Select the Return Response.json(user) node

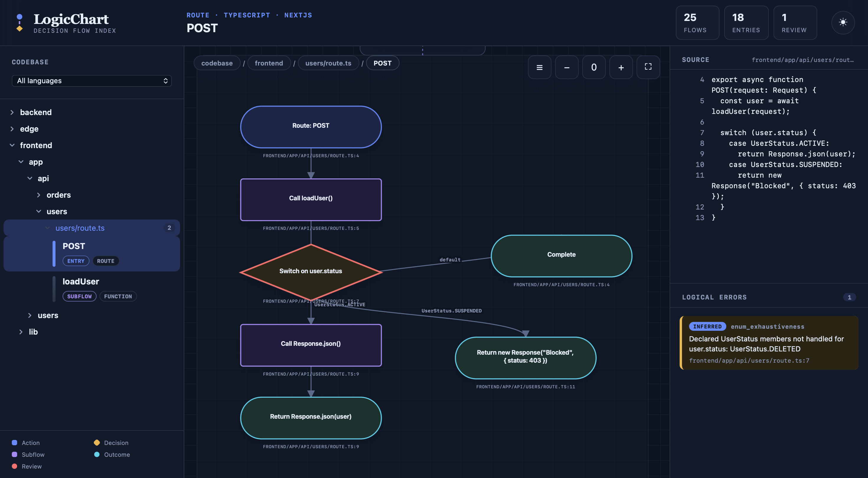pos(311,418)
